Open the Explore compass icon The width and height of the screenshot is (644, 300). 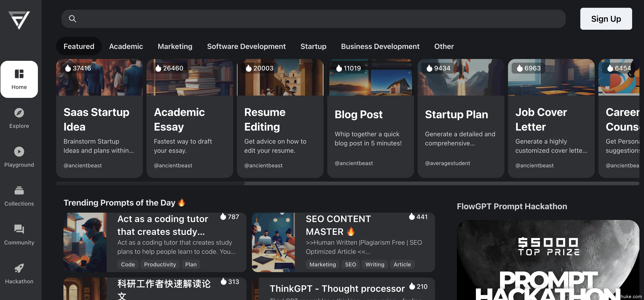(19, 113)
